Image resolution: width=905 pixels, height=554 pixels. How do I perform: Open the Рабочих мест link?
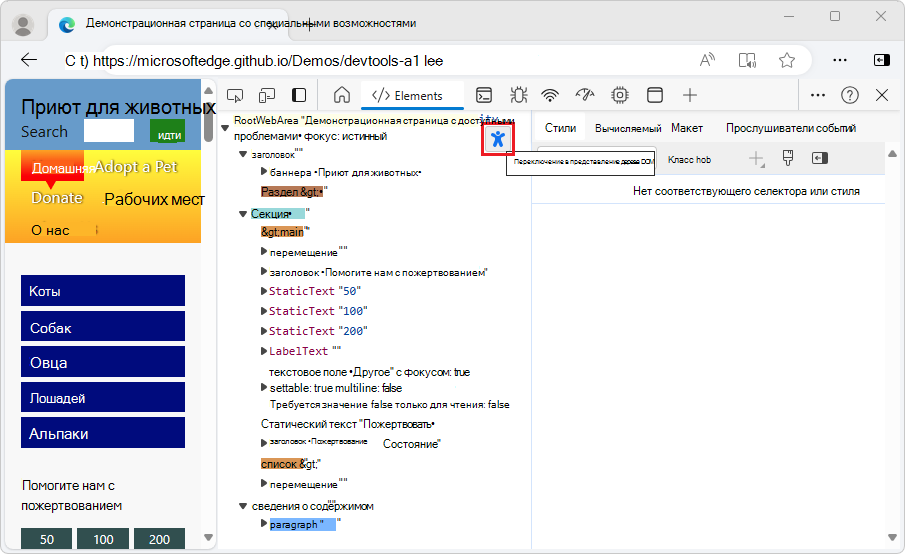[154, 200]
